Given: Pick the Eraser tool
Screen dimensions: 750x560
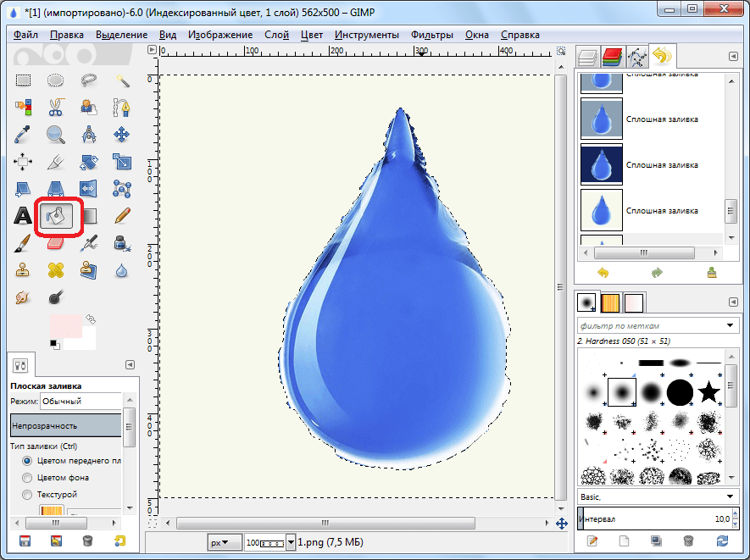Looking at the screenshot, I should point(56,244).
